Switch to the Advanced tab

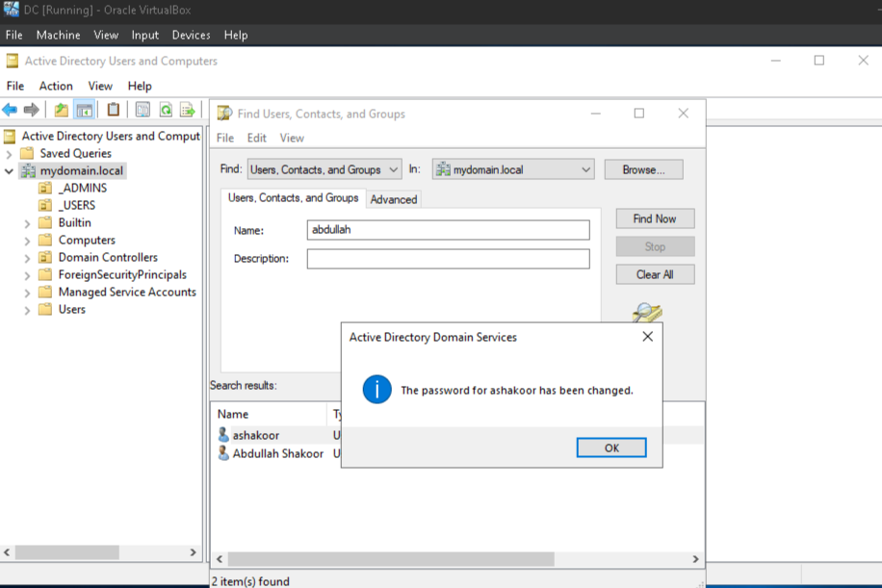pyautogui.click(x=393, y=199)
